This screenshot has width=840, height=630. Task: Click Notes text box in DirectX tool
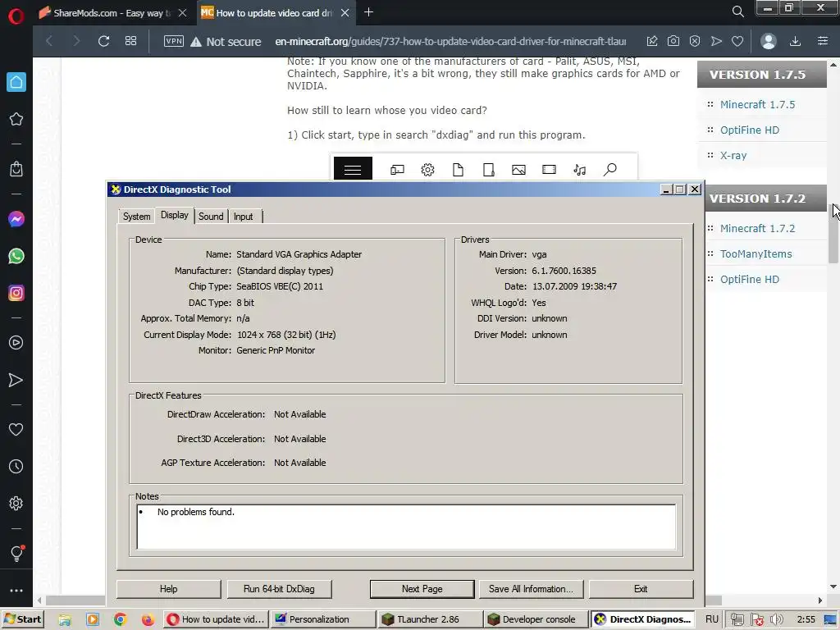pos(407,527)
